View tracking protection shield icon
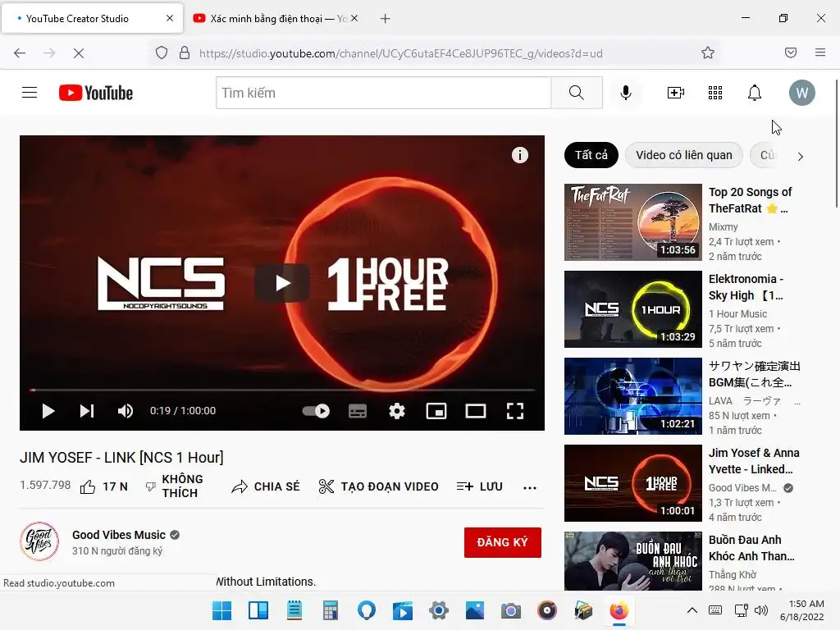 click(162, 52)
